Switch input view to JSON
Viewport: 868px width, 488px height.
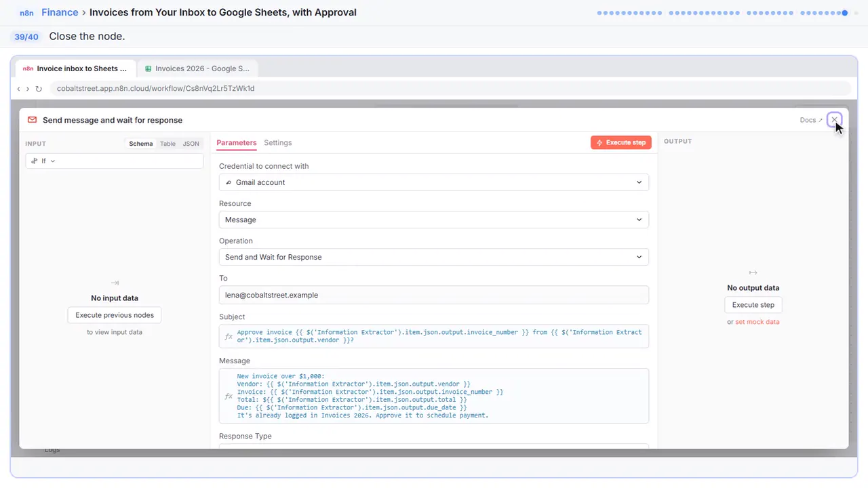point(191,144)
